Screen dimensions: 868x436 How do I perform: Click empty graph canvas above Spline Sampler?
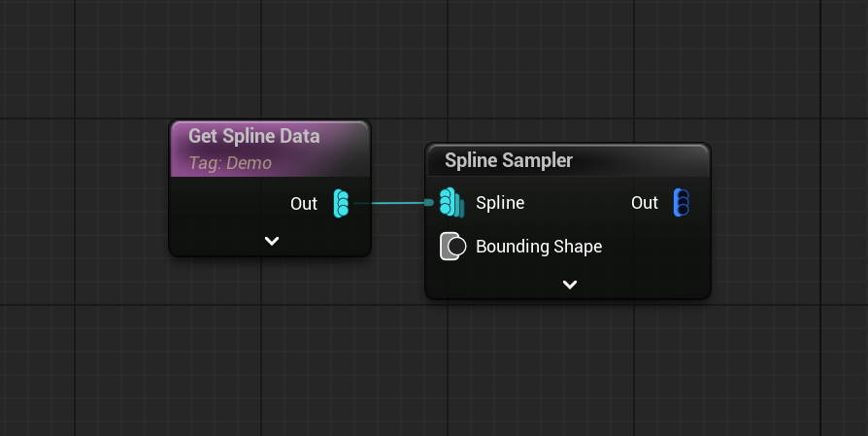click(565, 72)
